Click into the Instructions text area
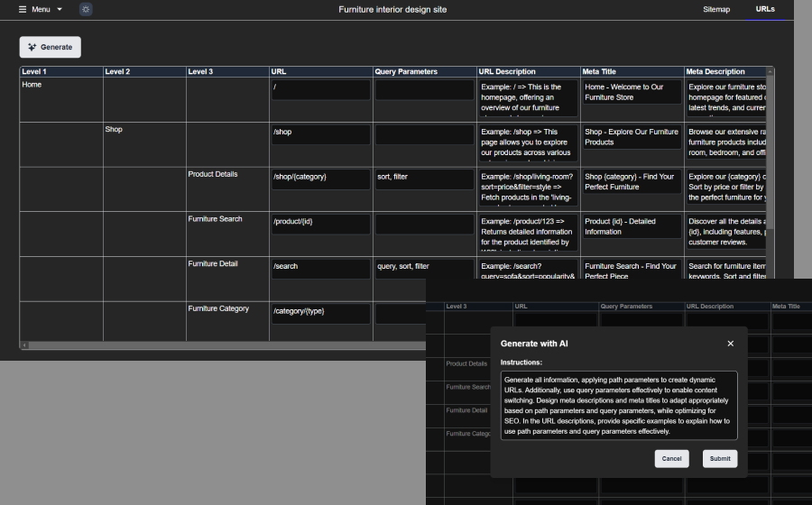The height and width of the screenshot is (505, 812). click(618, 405)
